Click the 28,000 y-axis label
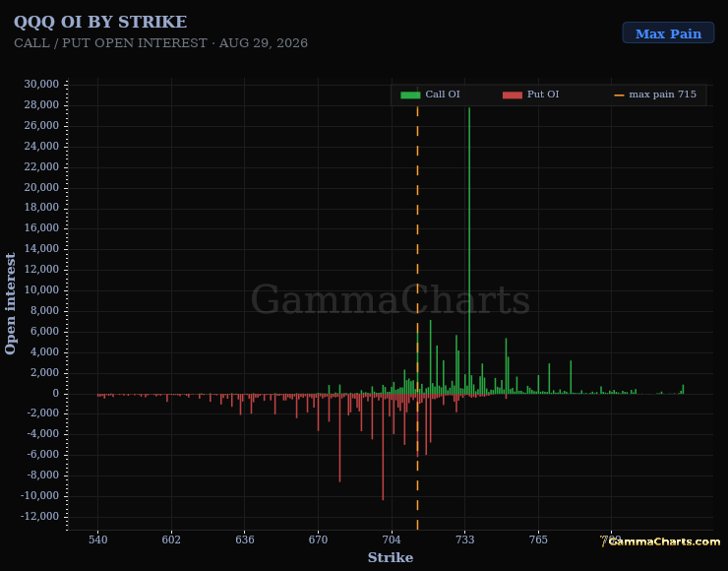The width and height of the screenshot is (728, 571). 41,105
